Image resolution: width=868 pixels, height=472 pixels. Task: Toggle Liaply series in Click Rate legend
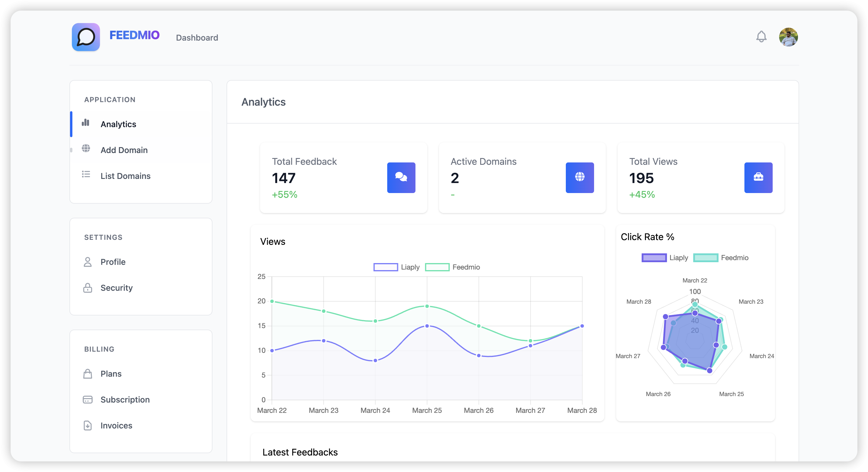[x=665, y=258]
